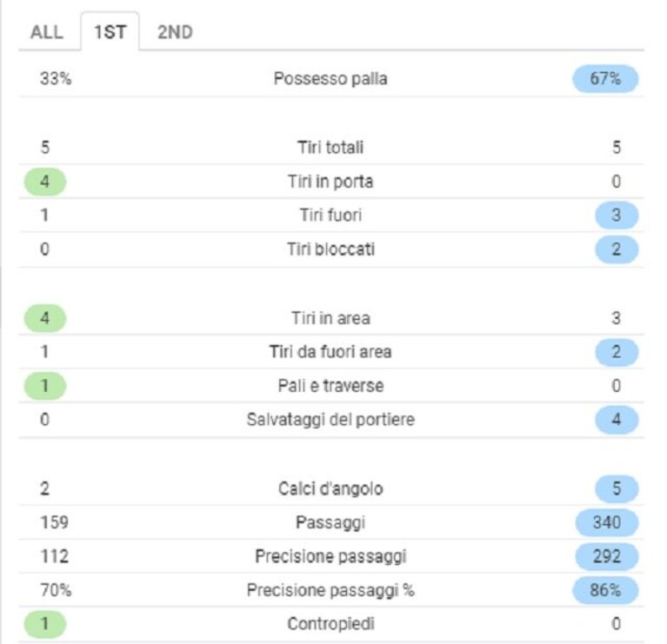Switch to the ALL stats tab
The image size is (667, 644).
[x=47, y=32]
